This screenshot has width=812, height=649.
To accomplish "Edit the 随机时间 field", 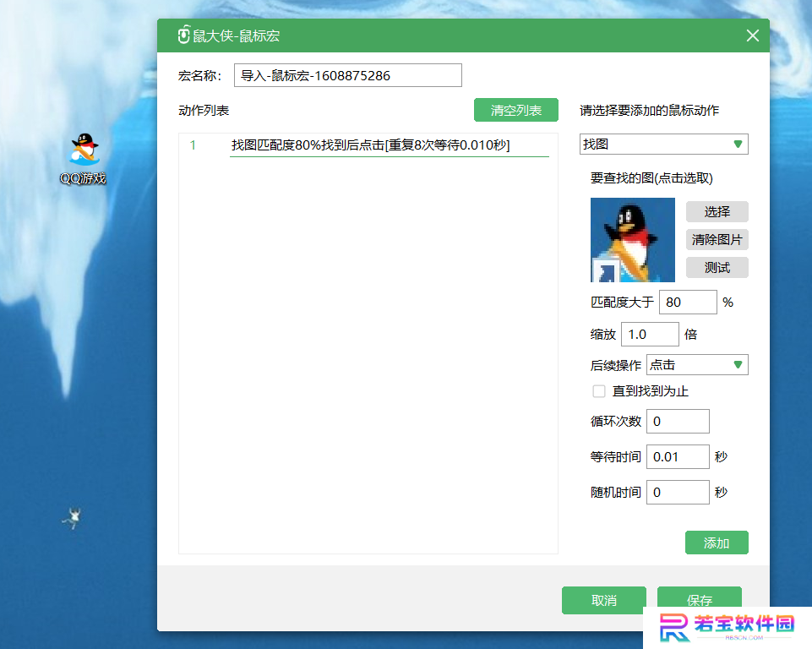I will tap(678, 492).
